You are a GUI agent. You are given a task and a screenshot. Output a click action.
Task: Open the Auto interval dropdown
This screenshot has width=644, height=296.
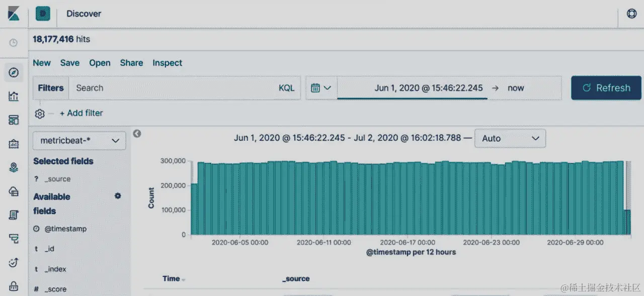coord(510,138)
